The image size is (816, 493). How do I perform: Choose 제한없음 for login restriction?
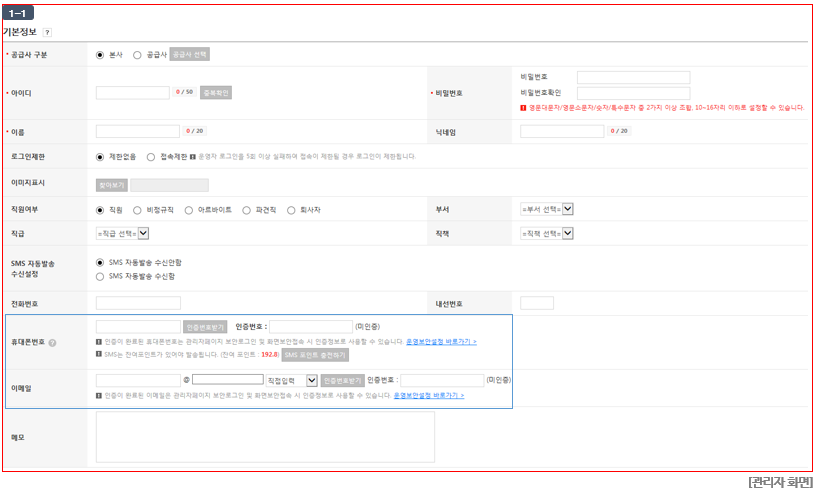click(100, 157)
